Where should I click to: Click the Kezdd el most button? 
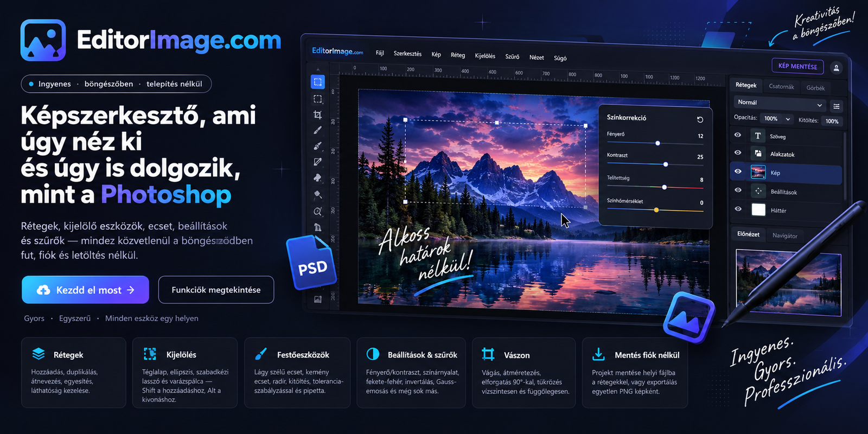85,290
